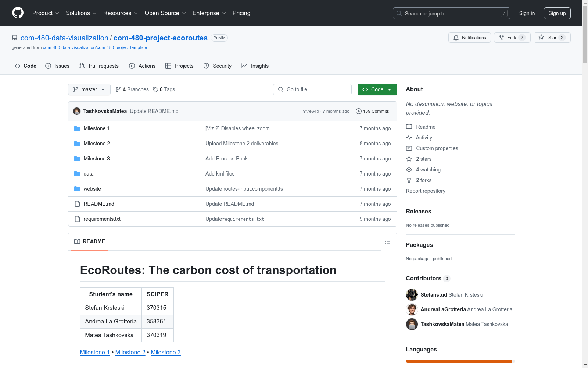Open the green Code dropdown button
The width and height of the screenshot is (588, 368).
pyautogui.click(x=377, y=89)
